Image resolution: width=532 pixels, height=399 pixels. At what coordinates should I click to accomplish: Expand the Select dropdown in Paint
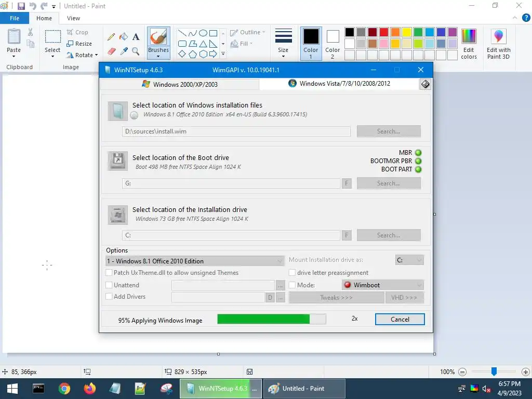(x=52, y=56)
